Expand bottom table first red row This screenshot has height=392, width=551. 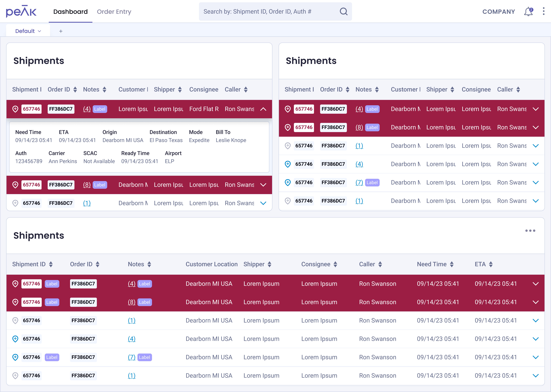pyautogui.click(x=536, y=284)
